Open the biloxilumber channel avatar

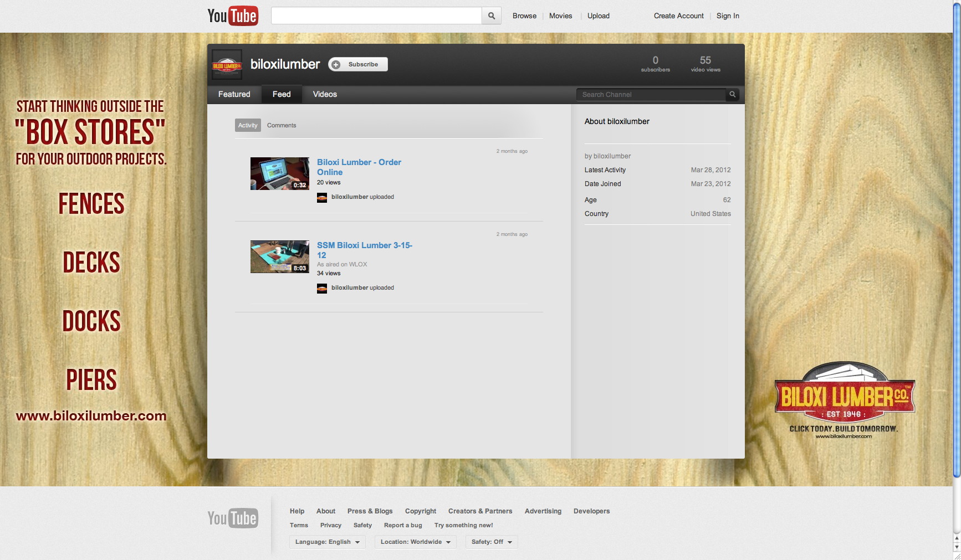[x=227, y=65]
